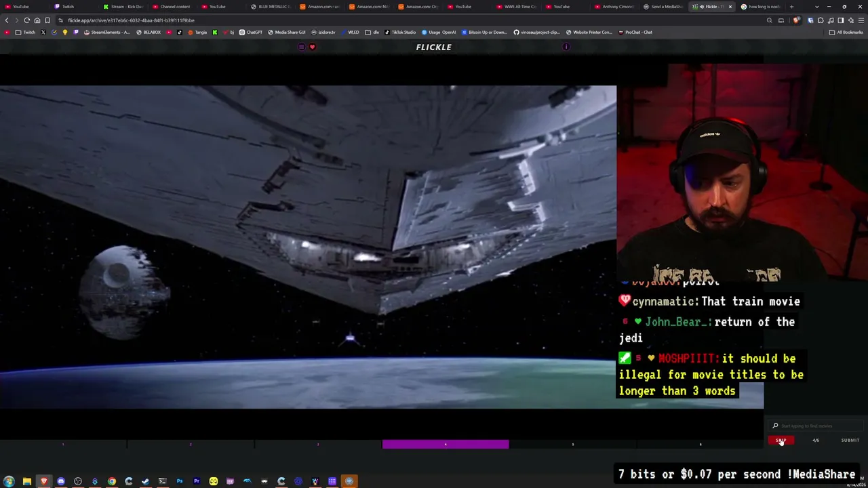This screenshot has width=868, height=488.
Task: Open the Website Printer Con... bookmark
Action: (589, 32)
